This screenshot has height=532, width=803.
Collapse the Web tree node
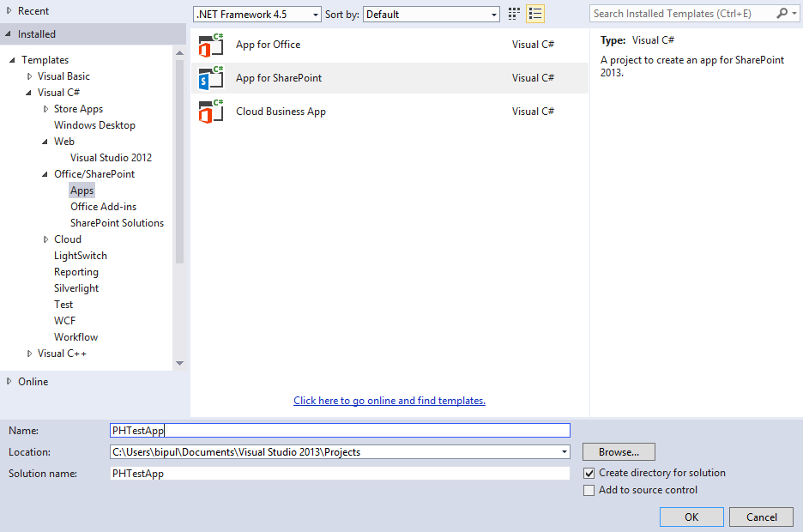pyautogui.click(x=45, y=142)
